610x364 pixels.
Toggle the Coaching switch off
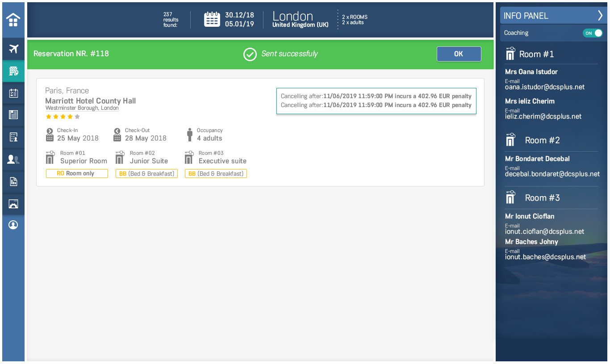pos(593,33)
